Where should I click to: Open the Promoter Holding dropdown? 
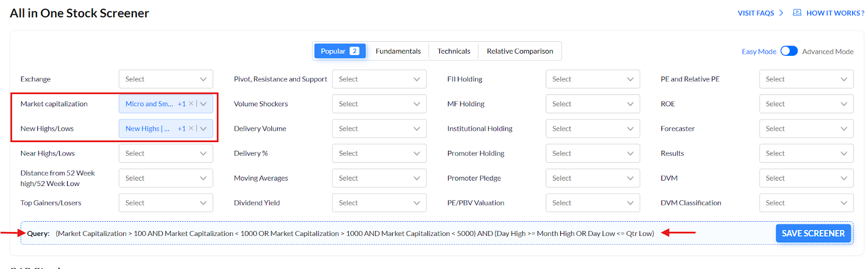pyautogui.click(x=592, y=153)
